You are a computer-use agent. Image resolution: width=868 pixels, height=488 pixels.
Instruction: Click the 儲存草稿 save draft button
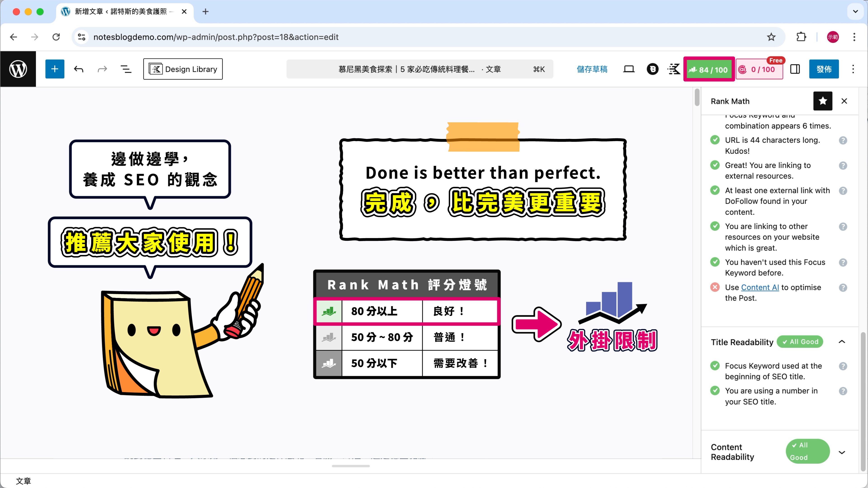click(x=592, y=69)
